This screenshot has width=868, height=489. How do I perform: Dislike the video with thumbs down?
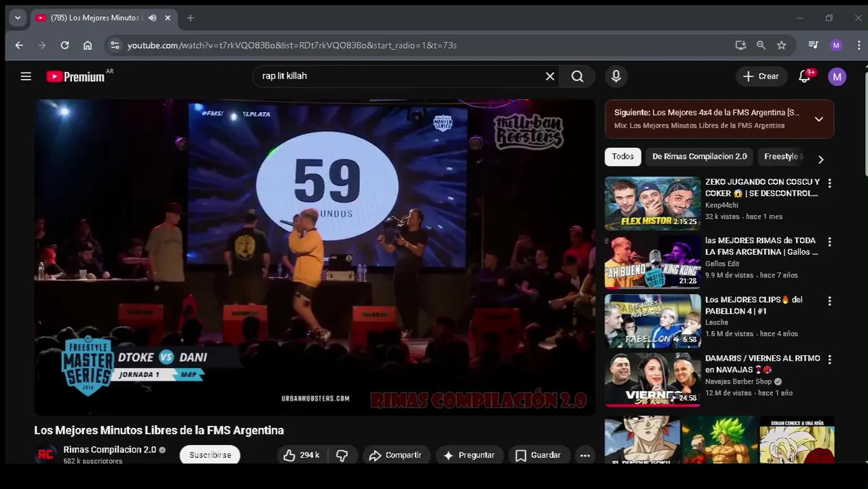click(342, 455)
